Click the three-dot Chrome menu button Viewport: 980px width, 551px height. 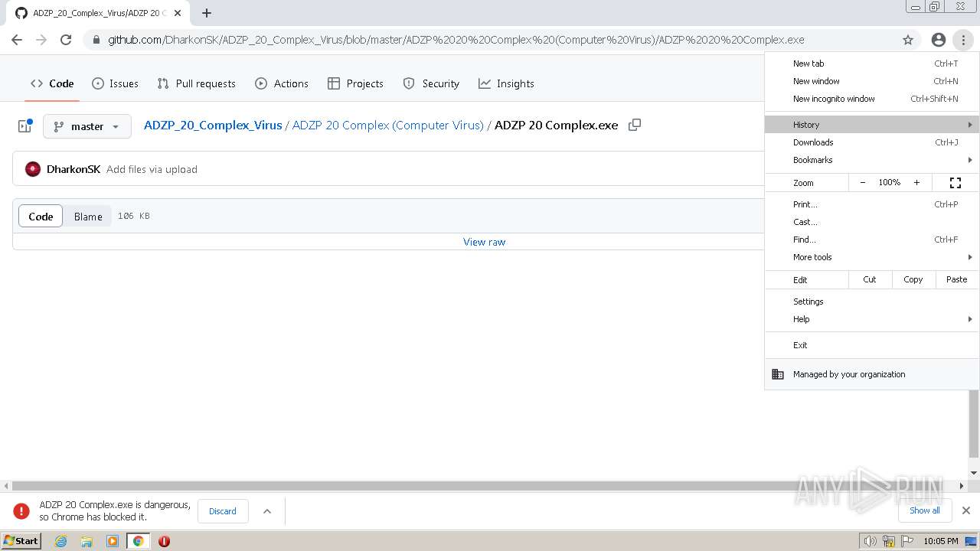pos(963,40)
